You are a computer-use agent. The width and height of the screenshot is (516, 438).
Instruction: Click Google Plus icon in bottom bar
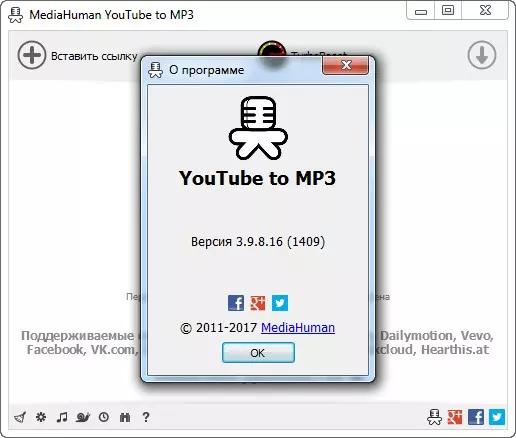point(455,417)
